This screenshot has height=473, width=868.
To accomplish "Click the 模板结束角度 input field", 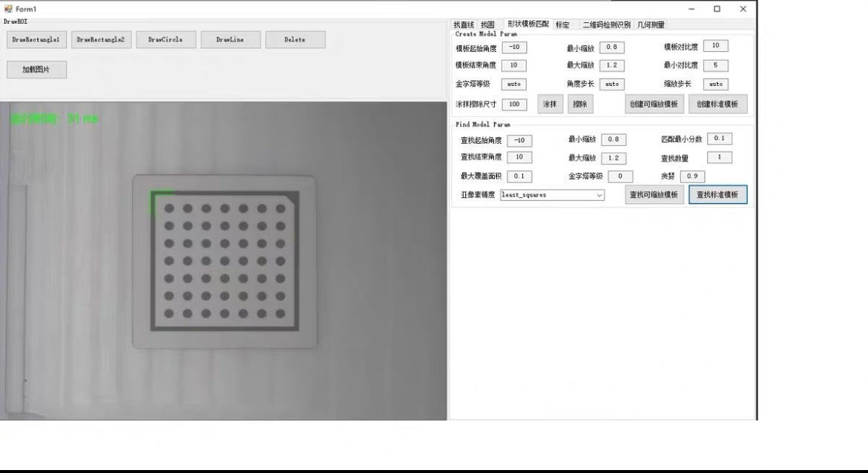I will click(514, 65).
